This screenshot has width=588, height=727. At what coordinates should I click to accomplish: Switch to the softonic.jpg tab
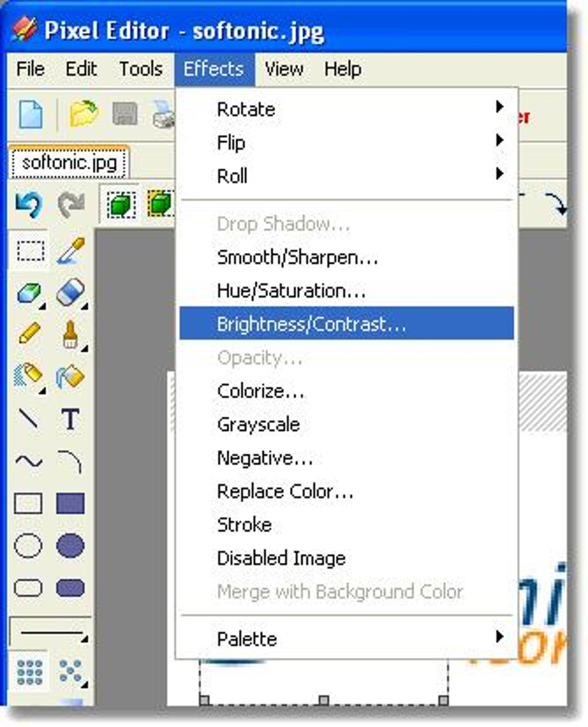pos(69,163)
